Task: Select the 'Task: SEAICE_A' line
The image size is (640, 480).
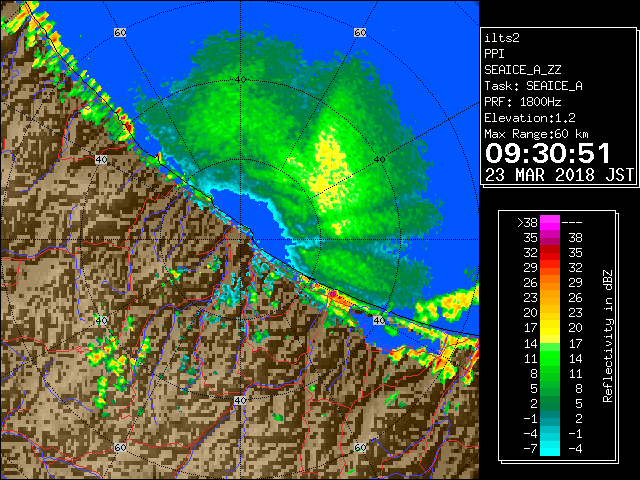Action: pos(533,86)
